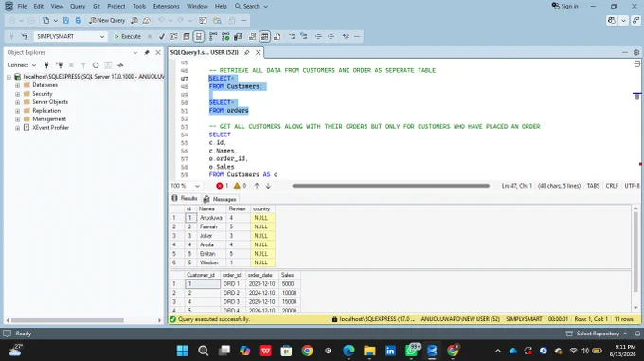Click the Execute query button
The width and height of the screenshot is (644, 361).
(x=127, y=37)
